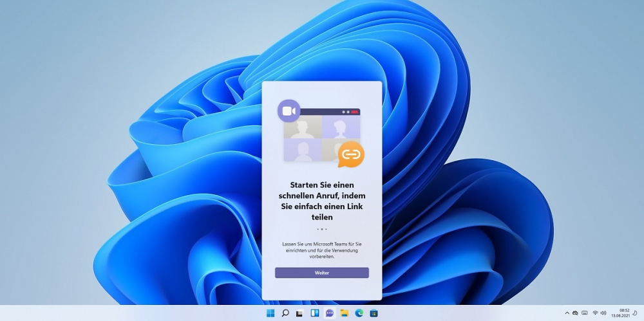Expand hidden system tray icons chevron
This screenshot has height=321, width=644.
567,313
